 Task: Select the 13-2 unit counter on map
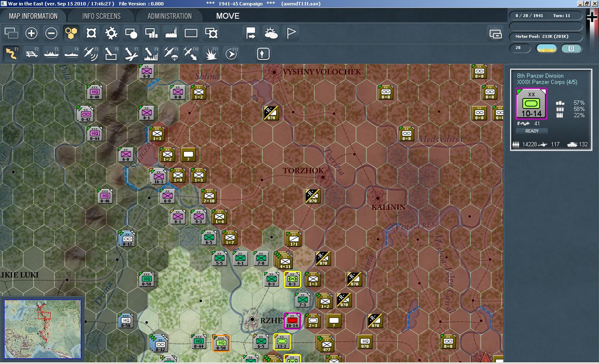tap(282, 342)
